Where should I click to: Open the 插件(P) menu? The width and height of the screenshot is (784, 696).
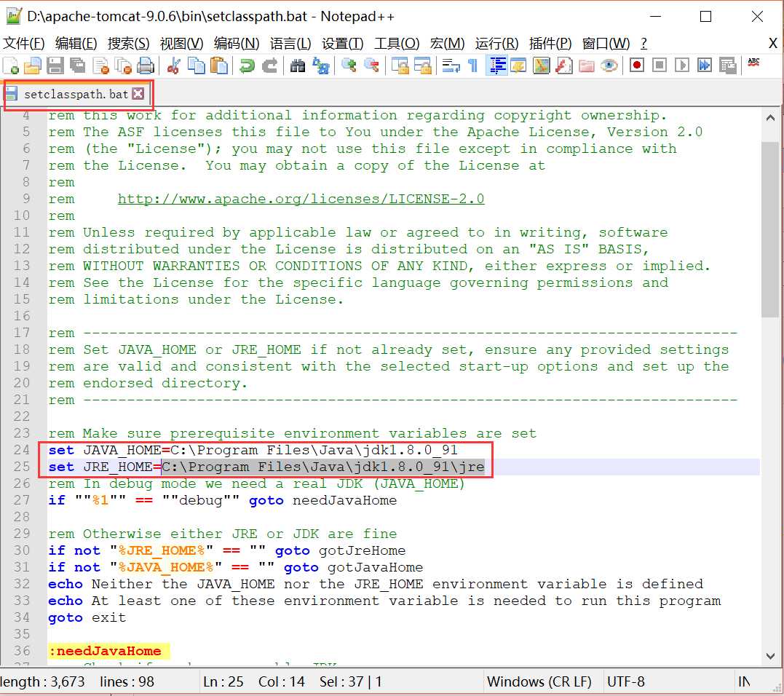tap(550, 44)
